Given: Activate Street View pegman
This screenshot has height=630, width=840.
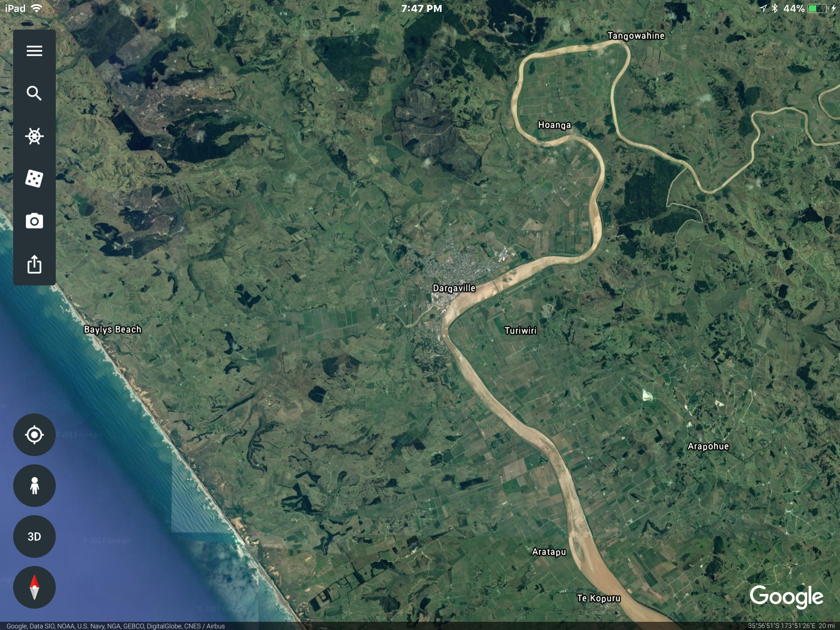Looking at the screenshot, I should coord(34,486).
